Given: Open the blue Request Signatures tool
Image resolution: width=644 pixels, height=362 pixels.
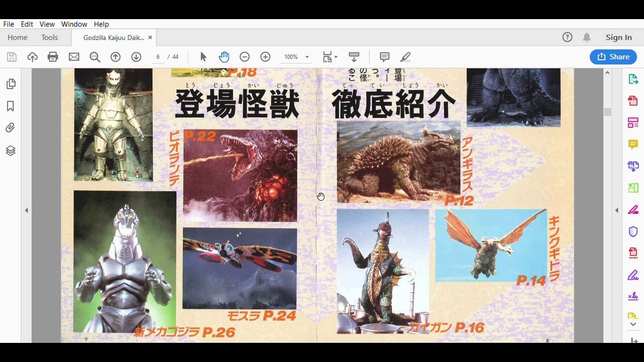Looking at the screenshot, I should coord(633,297).
